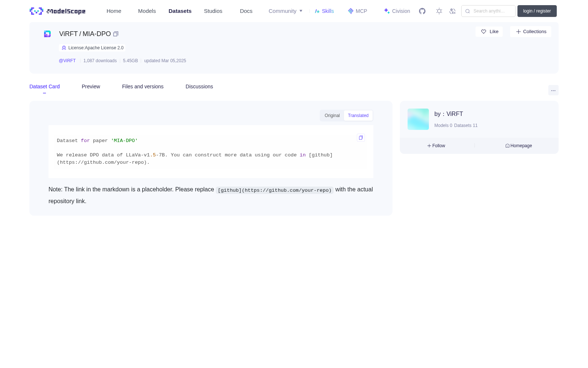
Task: Click the 'by：ViRFT' author name
Action: pos(449,114)
